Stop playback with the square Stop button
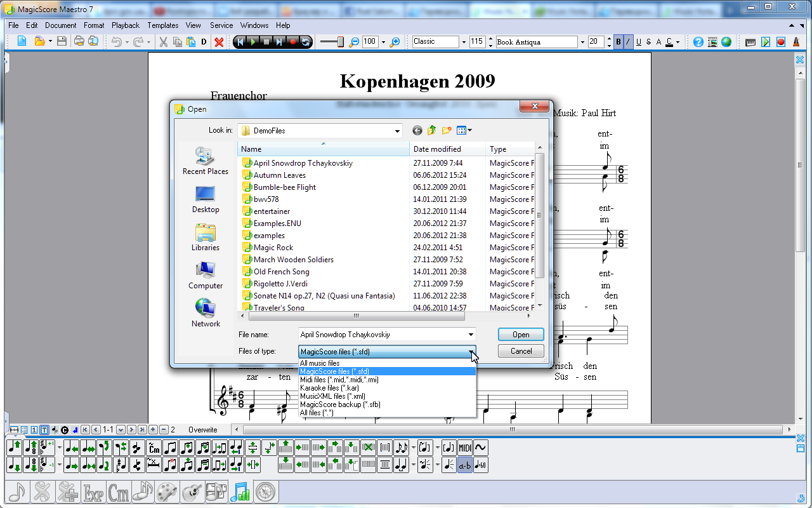The height and width of the screenshot is (508, 812). (x=266, y=42)
